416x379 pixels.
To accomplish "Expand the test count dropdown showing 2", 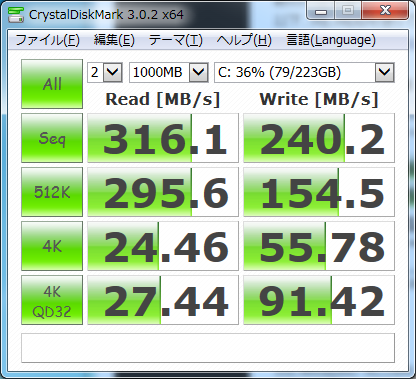I will click(x=112, y=72).
